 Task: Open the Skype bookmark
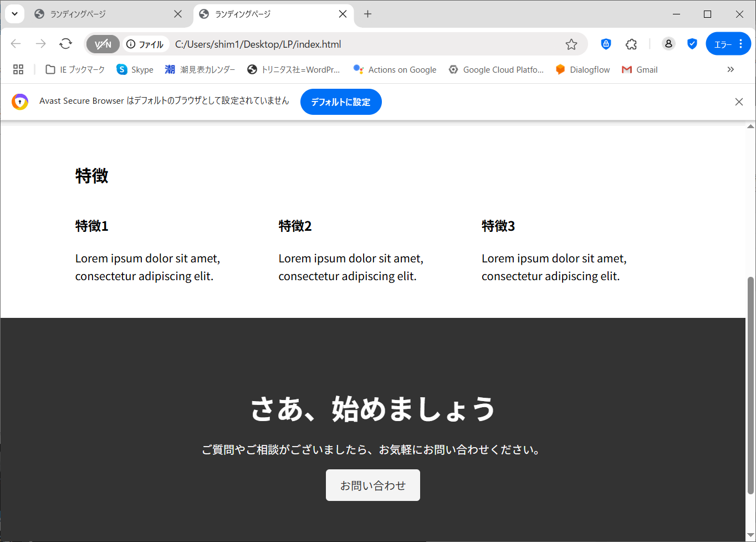135,69
